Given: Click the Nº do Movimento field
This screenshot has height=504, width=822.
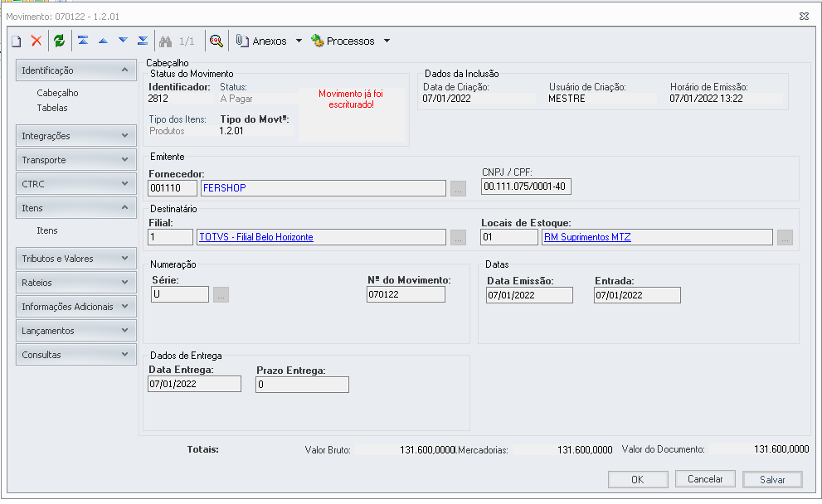Looking at the screenshot, I should coord(406,294).
